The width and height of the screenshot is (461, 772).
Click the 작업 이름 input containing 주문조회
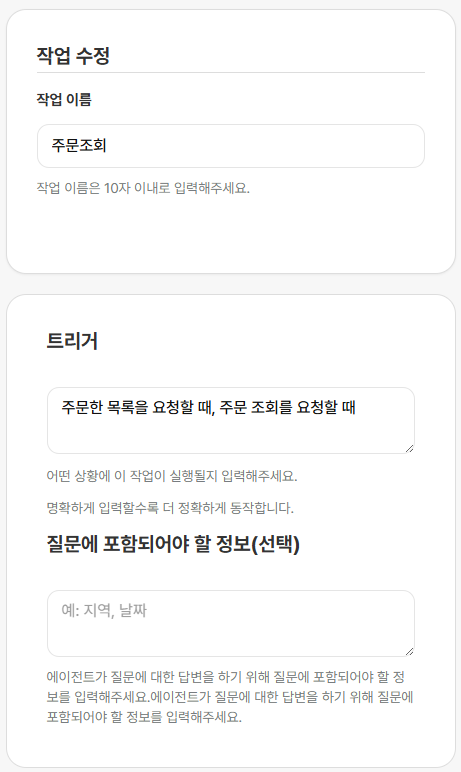230,146
